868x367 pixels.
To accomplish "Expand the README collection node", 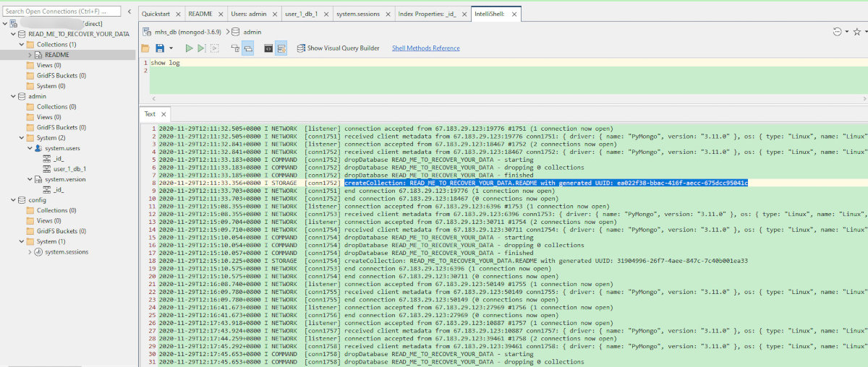I will (30, 55).
